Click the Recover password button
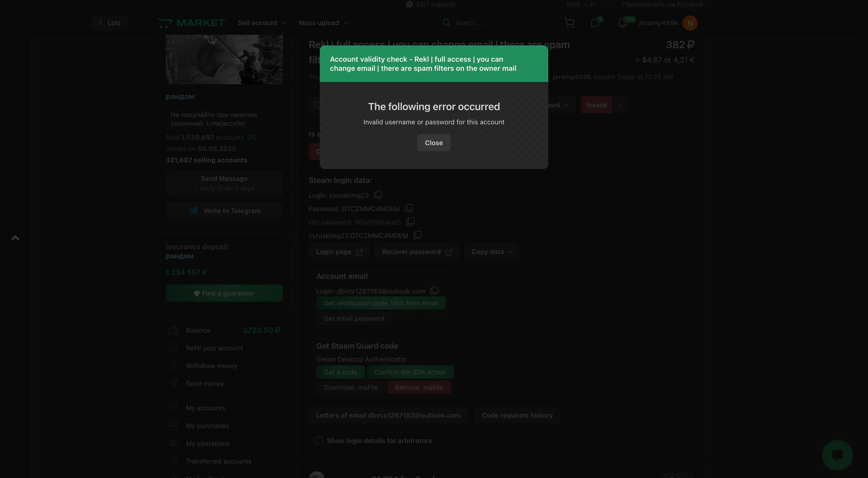 [x=417, y=252]
